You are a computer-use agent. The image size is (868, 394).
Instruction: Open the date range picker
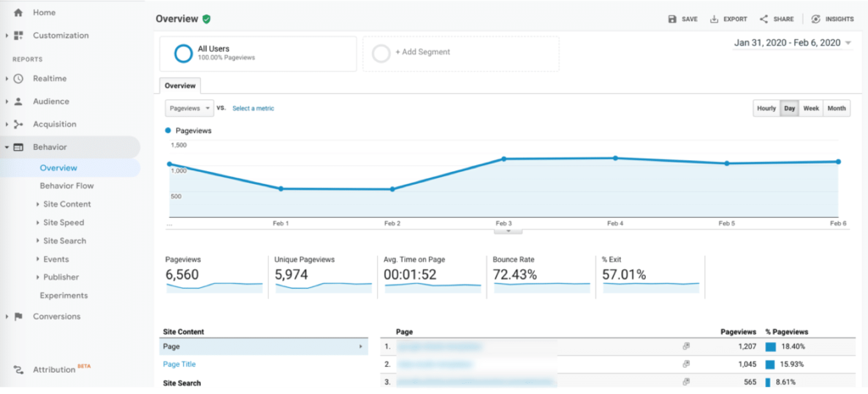pos(792,43)
